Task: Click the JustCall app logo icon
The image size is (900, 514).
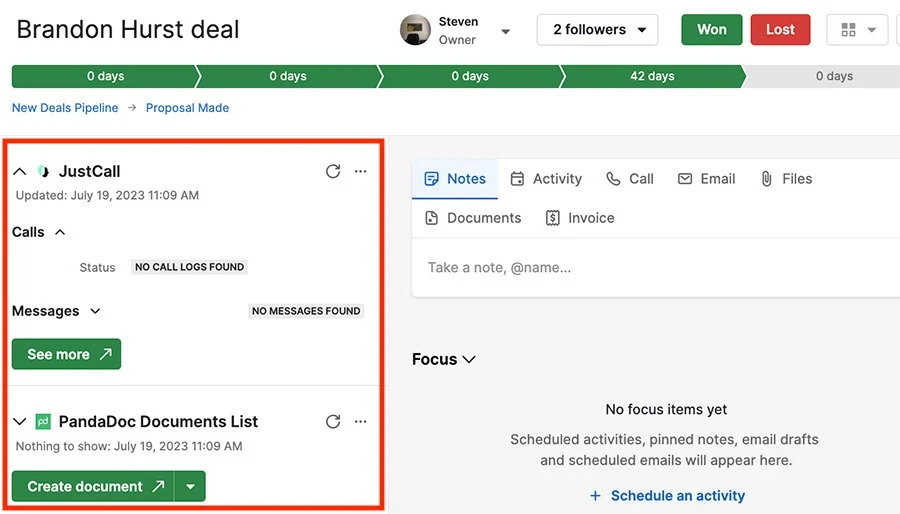Action: point(43,171)
